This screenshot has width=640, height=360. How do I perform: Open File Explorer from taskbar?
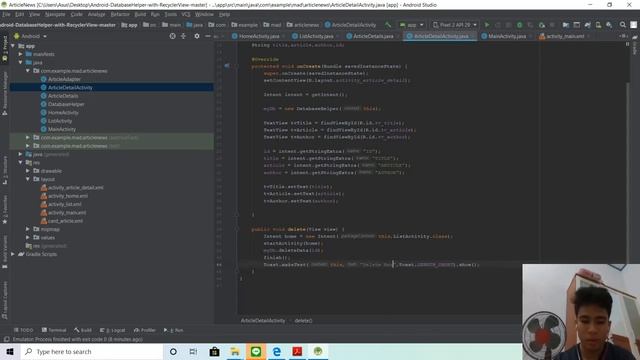pyautogui.click(x=235, y=351)
